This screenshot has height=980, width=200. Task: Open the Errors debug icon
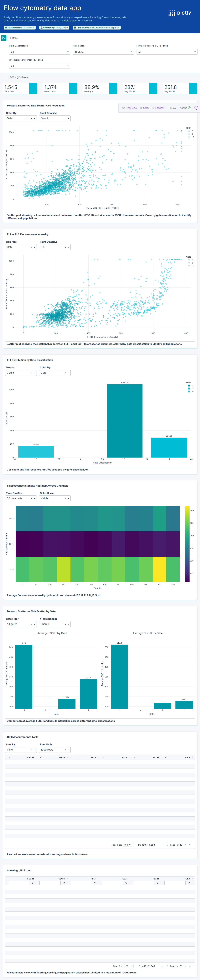coord(144,108)
